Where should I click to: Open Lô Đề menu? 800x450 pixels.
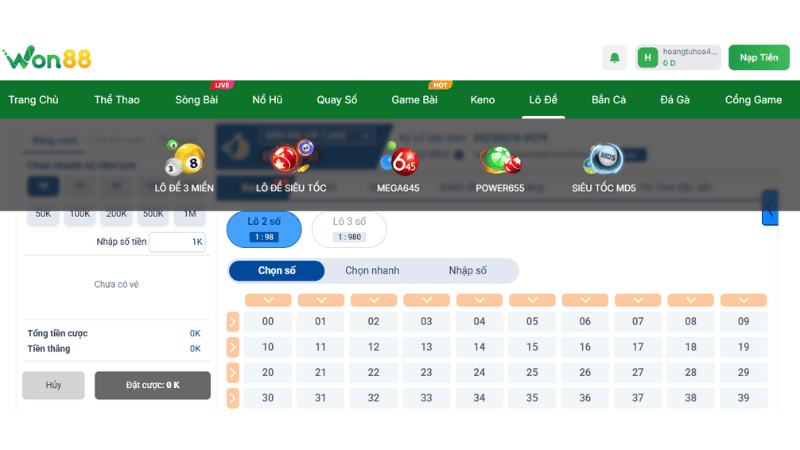pos(543,99)
